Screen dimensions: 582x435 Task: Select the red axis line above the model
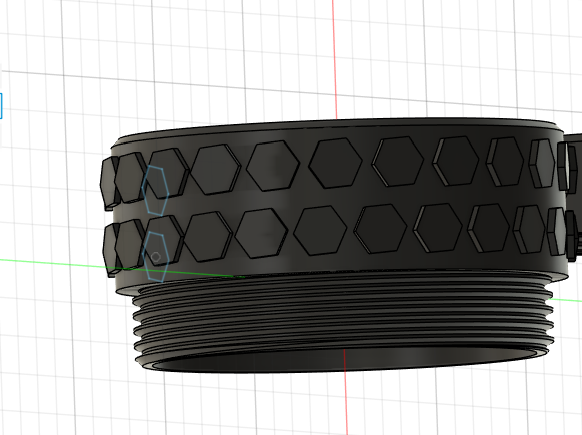334,59
